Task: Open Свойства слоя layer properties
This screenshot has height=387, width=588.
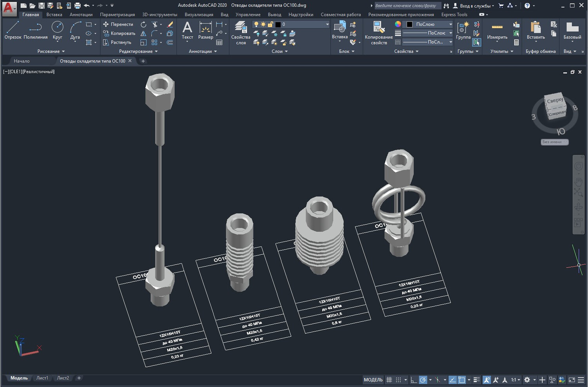Action: click(x=241, y=33)
